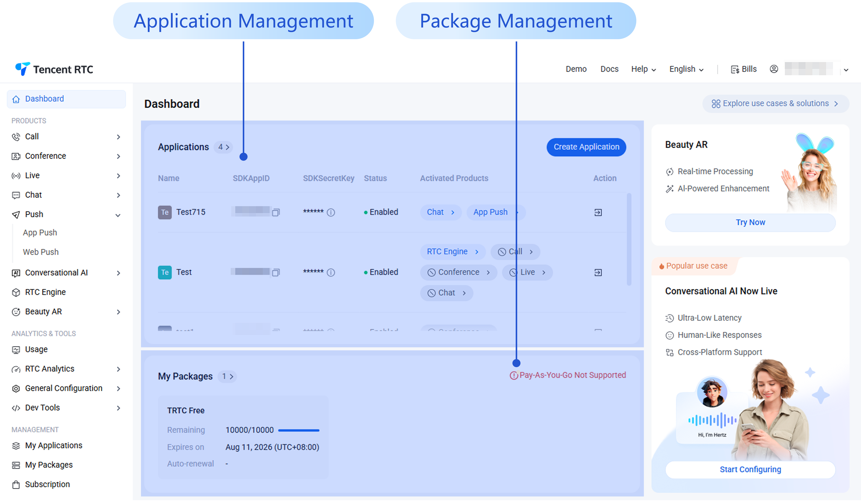This screenshot has width=861, height=504.
Task: Click the Create Application button
Action: tap(586, 147)
